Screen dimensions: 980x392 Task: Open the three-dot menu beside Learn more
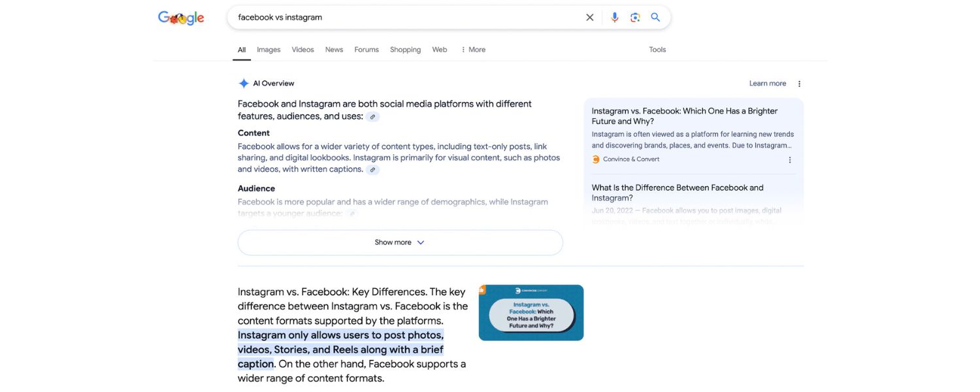[798, 83]
